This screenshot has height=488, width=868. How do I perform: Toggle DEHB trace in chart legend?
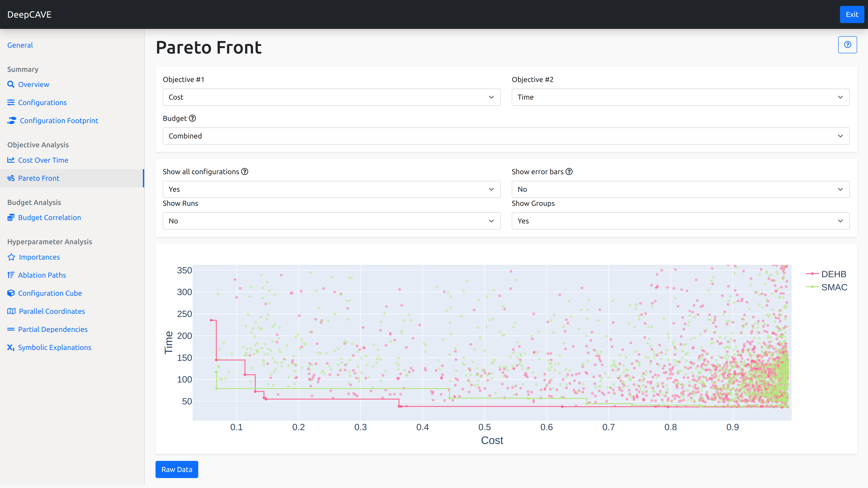coord(834,274)
